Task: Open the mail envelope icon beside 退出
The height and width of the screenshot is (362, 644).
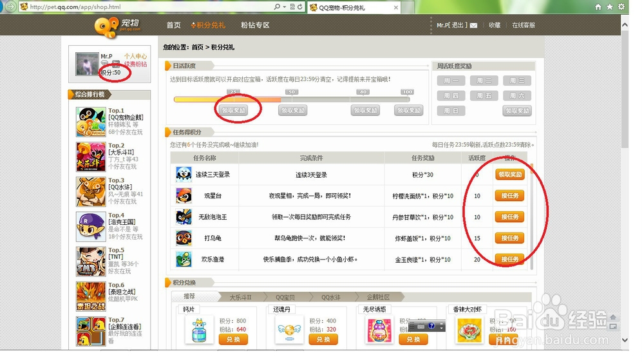Action: click(x=473, y=26)
